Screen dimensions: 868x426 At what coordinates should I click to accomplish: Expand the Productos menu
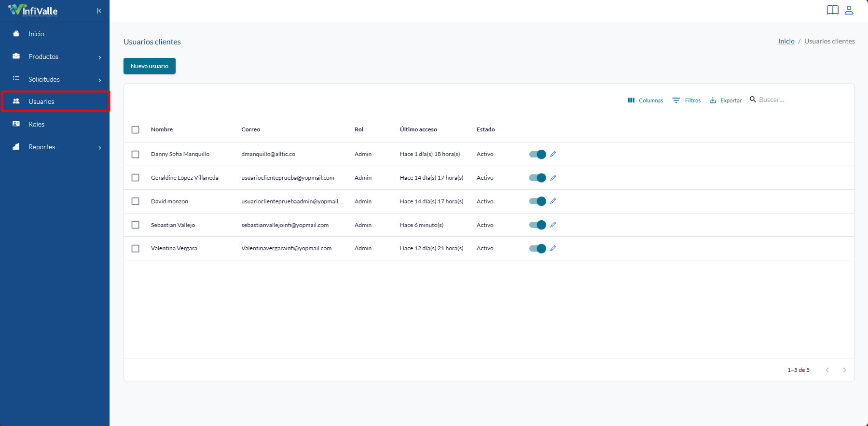point(55,57)
